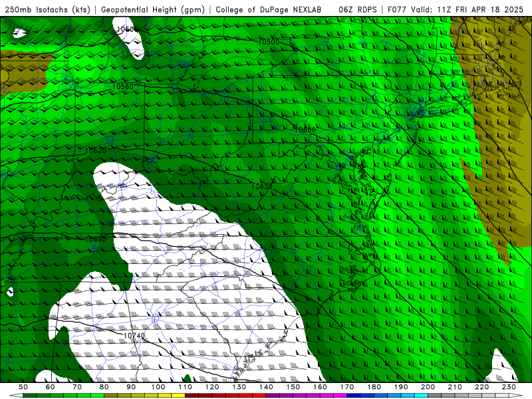Click the '210' knots legend label

455,387
